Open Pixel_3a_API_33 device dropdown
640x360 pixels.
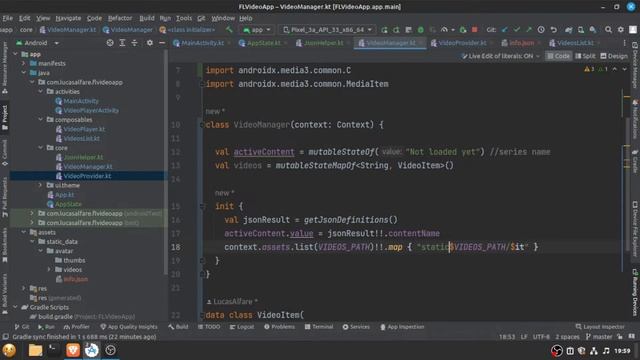327,30
